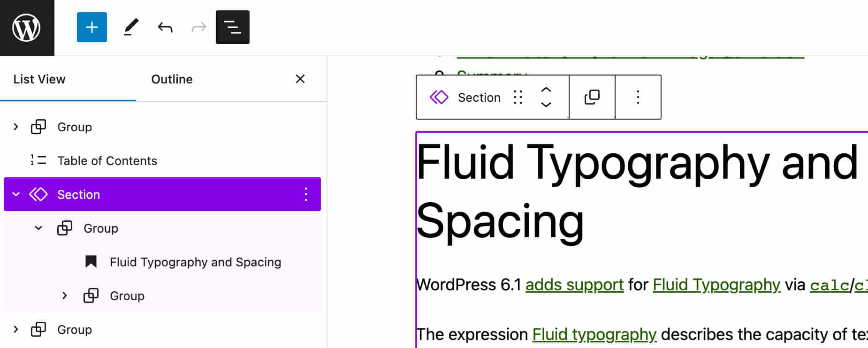Image resolution: width=868 pixels, height=348 pixels.
Task: Click the Table of Contents icon
Action: (x=38, y=160)
